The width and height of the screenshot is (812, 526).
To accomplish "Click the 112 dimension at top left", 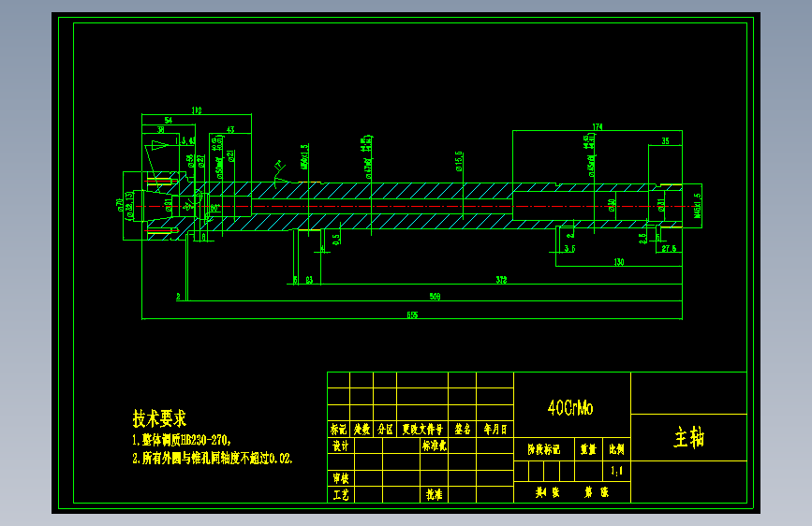I will click(197, 110).
